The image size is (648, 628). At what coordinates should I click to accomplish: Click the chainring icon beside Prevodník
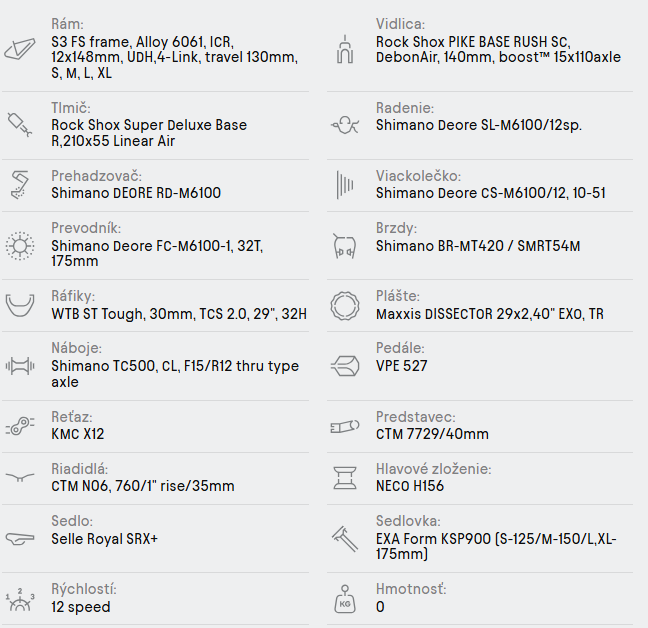(20, 244)
